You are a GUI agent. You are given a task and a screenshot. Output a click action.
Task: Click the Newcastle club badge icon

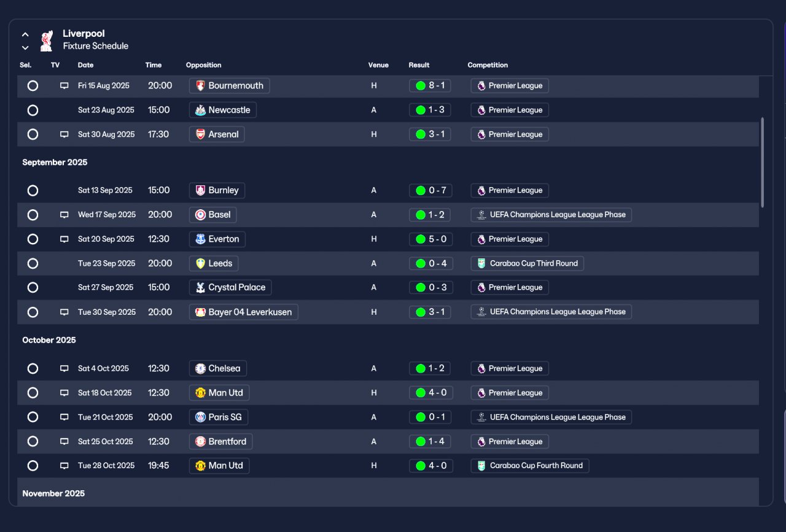coord(200,110)
